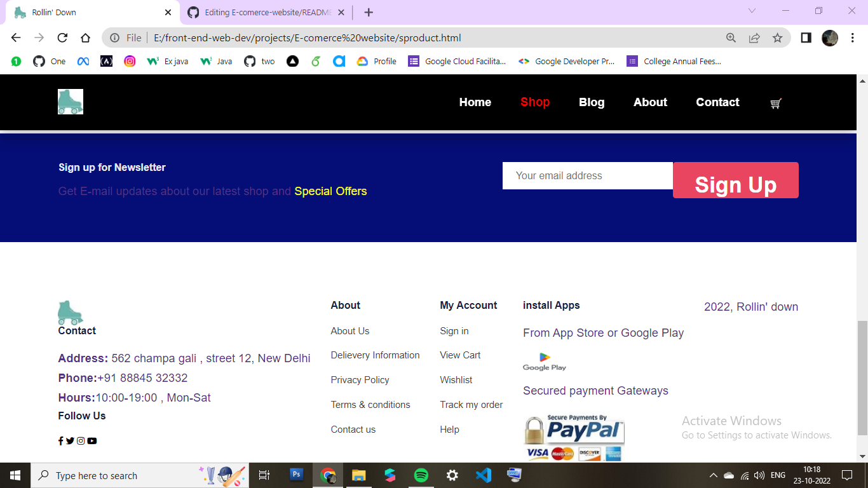Open the Track my order link
The width and height of the screenshot is (868, 488).
tap(471, 405)
